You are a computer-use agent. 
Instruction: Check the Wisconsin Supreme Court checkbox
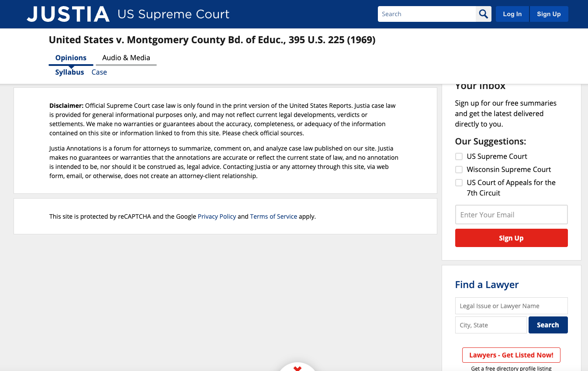[x=459, y=169]
